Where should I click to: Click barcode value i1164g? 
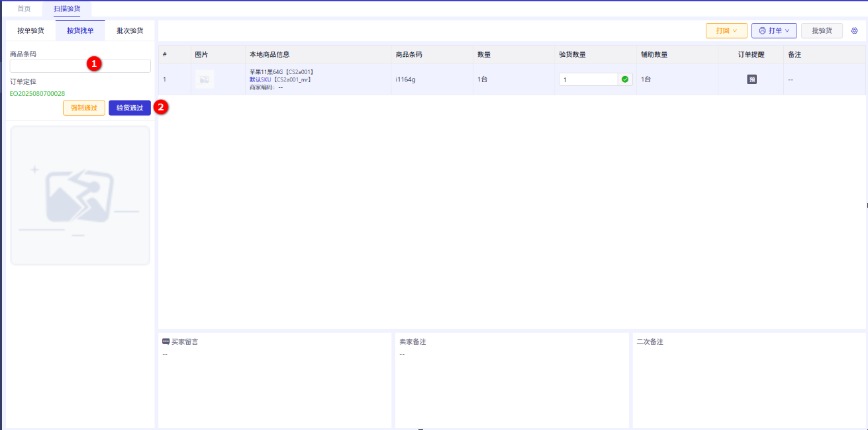click(405, 79)
